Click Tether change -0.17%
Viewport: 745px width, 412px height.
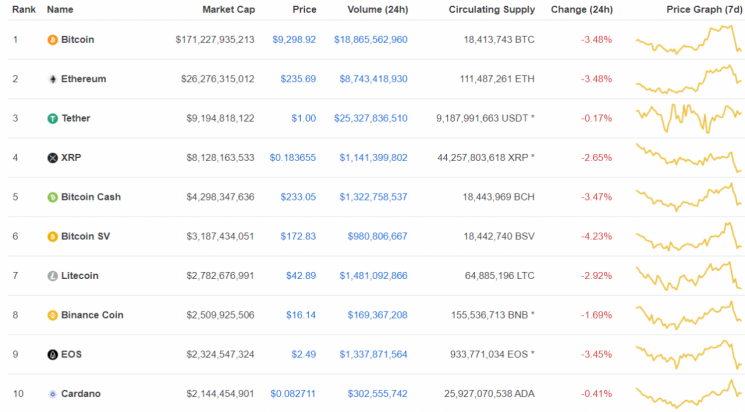tap(596, 118)
